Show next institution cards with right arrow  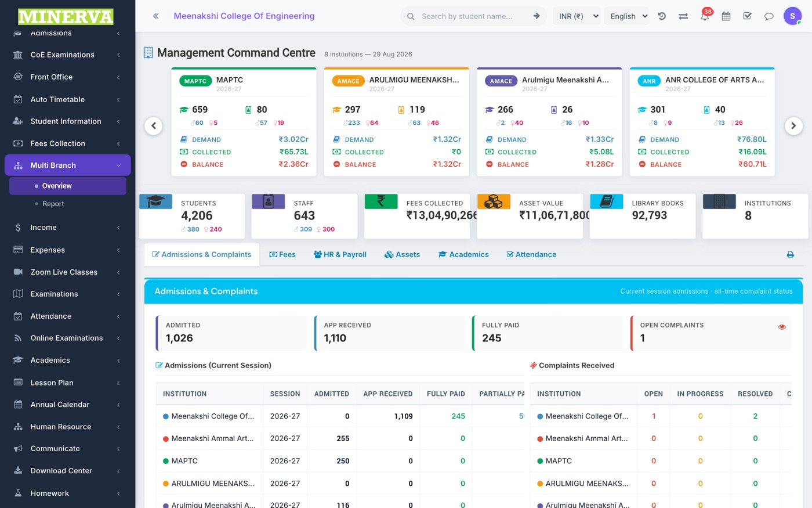793,126
